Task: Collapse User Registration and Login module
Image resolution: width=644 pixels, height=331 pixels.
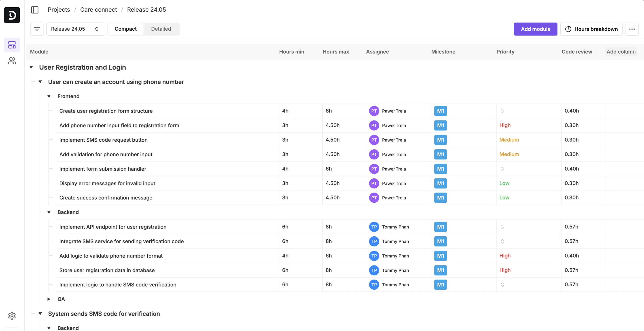Action: (x=31, y=67)
